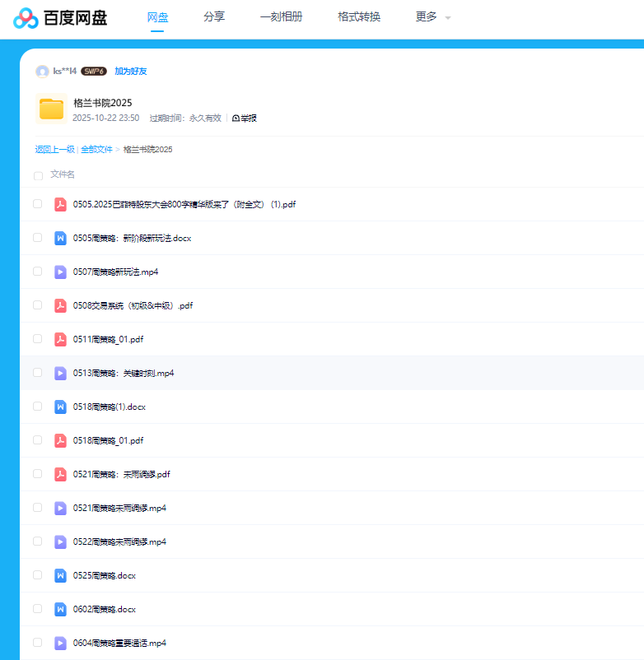
Task: Toggle the select-all checkbox beside 文件名
Action: (38, 175)
